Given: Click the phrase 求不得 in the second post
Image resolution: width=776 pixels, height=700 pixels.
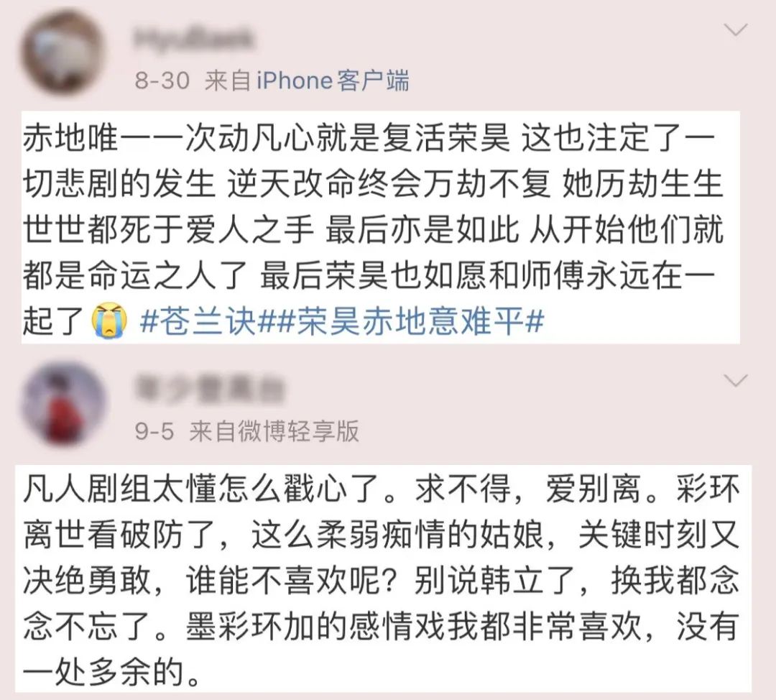Looking at the screenshot, I should 463,487.
